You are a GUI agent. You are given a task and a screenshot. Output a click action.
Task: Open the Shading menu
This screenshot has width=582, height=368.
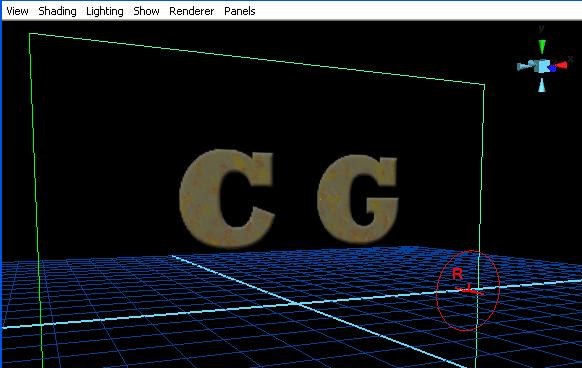pos(57,11)
